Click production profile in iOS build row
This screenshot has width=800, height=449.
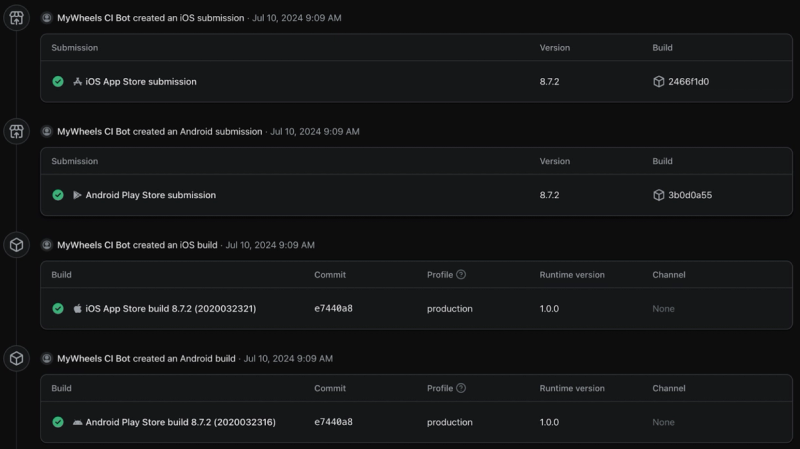point(449,309)
